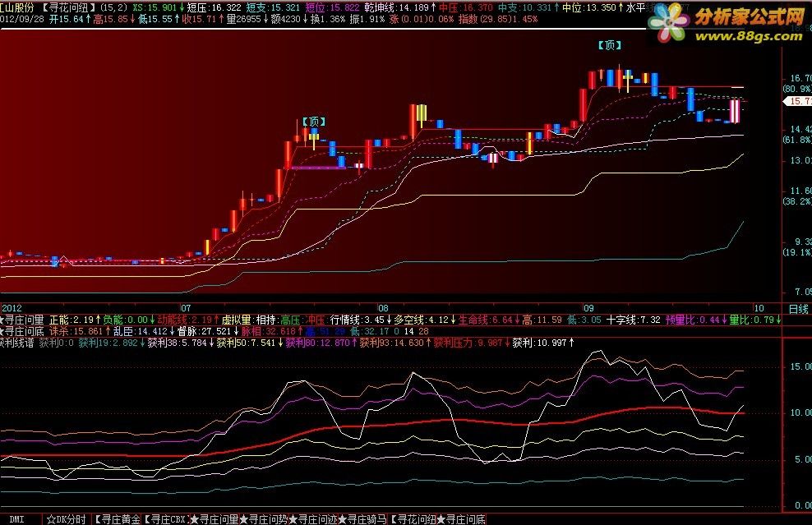This screenshot has height=525, width=812.
Task: Click the 行情线:3.45 readout
Action: [361, 320]
